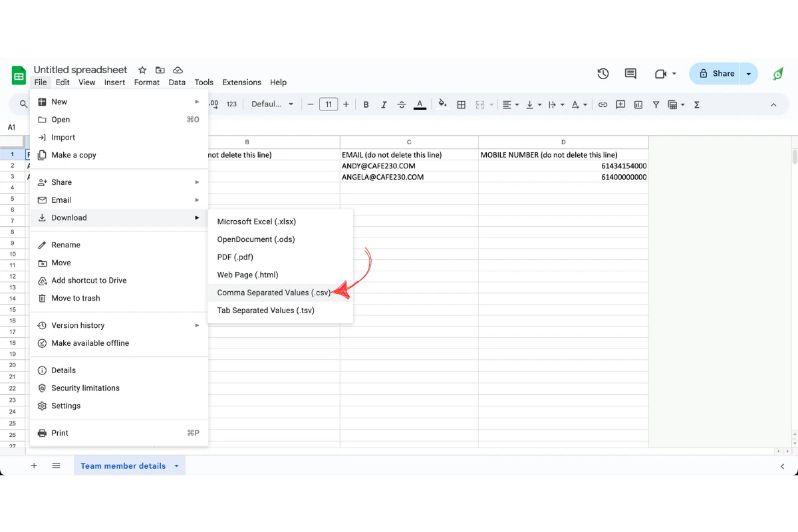
Task: Open text wrapping dropdown
Action: [557, 104]
